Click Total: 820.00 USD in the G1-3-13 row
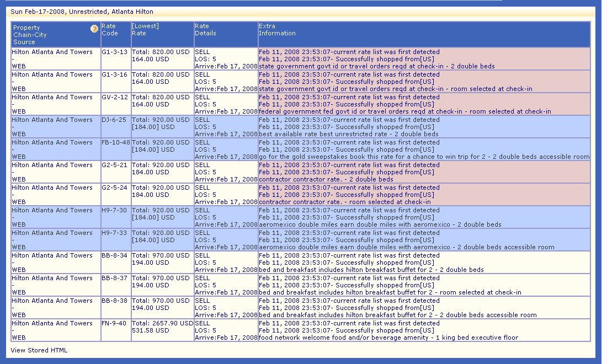 tap(161, 52)
